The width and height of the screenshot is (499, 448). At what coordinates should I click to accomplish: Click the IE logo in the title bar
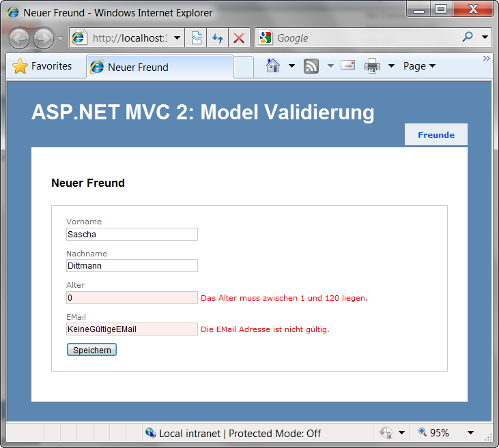click(x=13, y=12)
